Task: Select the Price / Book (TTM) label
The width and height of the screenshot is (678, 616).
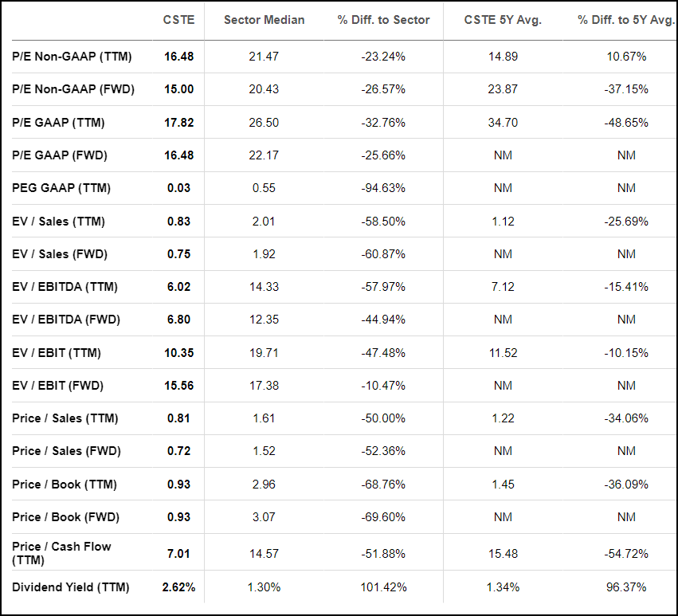Action: (65, 485)
